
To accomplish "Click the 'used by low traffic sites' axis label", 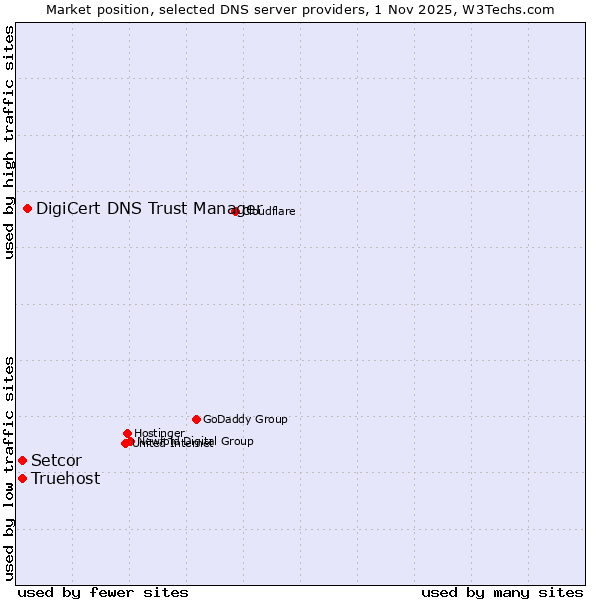I will pos(9,467).
